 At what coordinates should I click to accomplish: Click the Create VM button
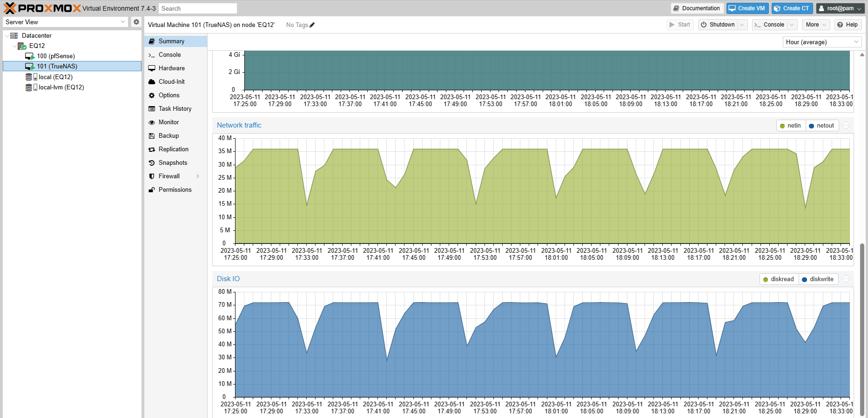pyautogui.click(x=747, y=8)
